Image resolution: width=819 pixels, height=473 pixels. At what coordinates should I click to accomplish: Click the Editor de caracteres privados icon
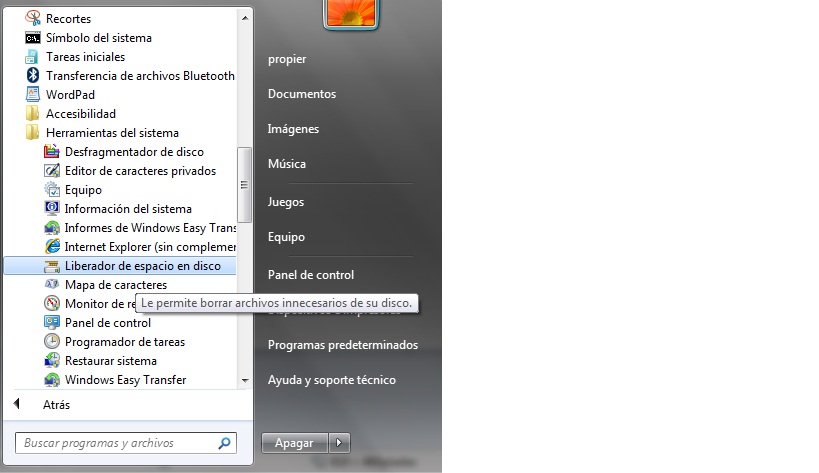[x=52, y=171]
